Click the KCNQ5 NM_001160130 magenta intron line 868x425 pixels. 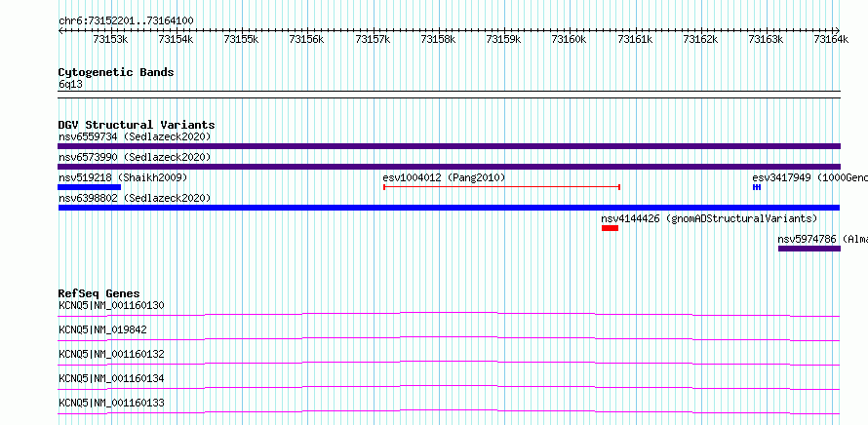[x=449, y=314]
